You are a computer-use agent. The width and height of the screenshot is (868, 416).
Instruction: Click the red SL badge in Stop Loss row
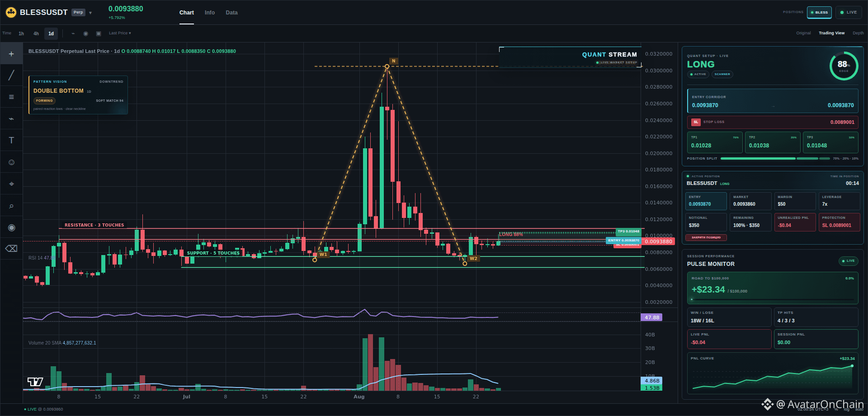pos(696,122)
